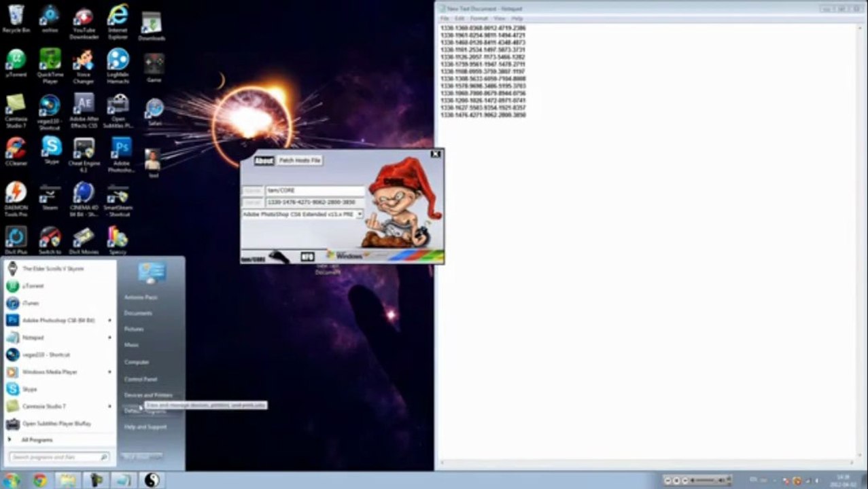
Task: Open Google Chrome from the taskbar
Action: [40, 480]
